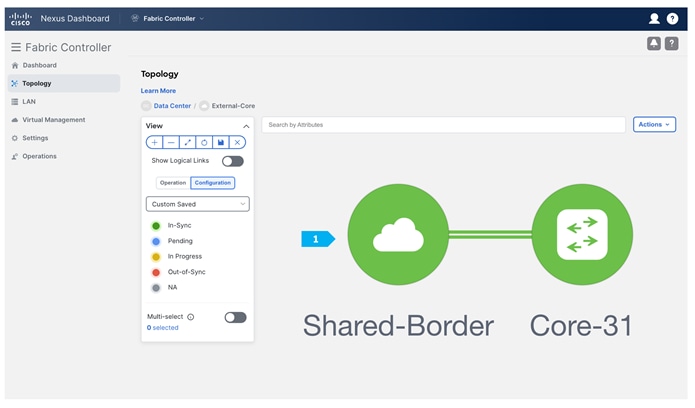Zoom in with the plus view button
The image size is (695, 408).
point(154,142)
